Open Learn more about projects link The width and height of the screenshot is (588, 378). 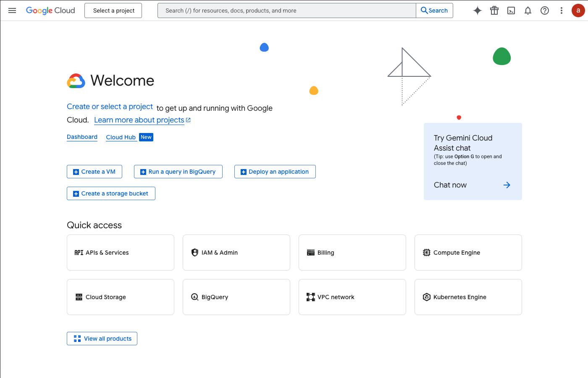(x=139, y=120)
